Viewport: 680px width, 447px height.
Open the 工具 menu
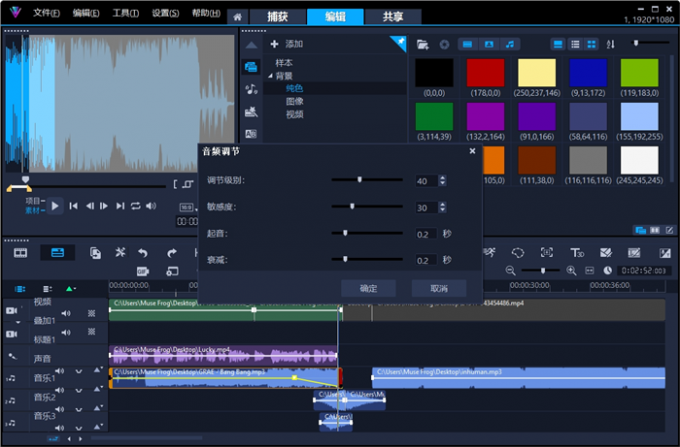(x=125, y=13)
